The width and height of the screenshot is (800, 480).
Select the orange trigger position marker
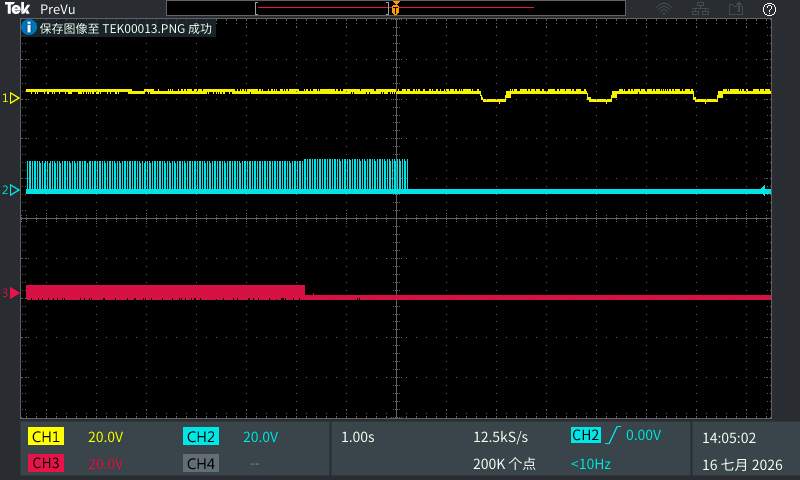395,8
